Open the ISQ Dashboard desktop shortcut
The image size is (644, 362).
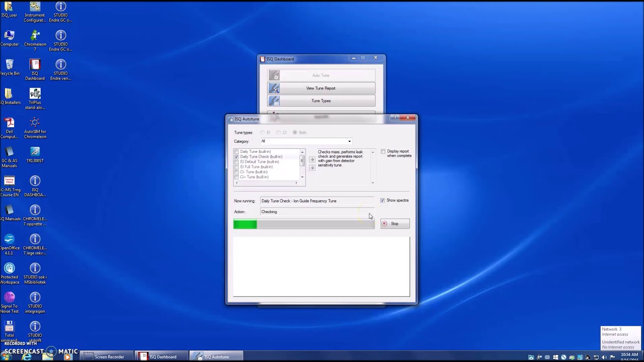tap(35, 69)
